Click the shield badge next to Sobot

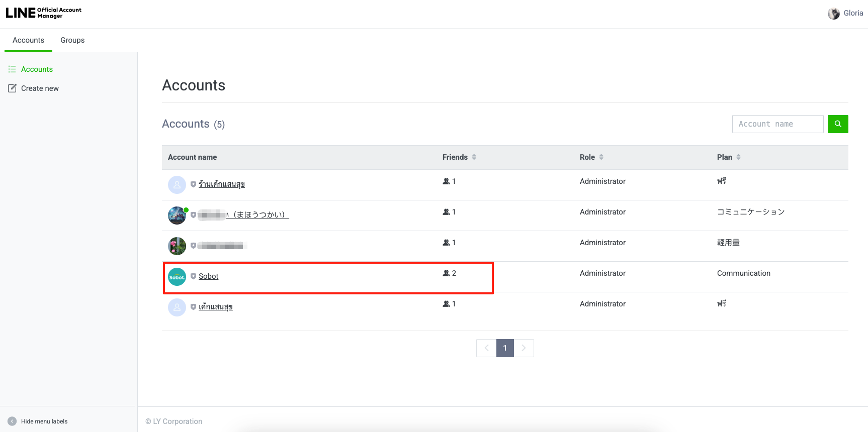click(x=193, y=276)
